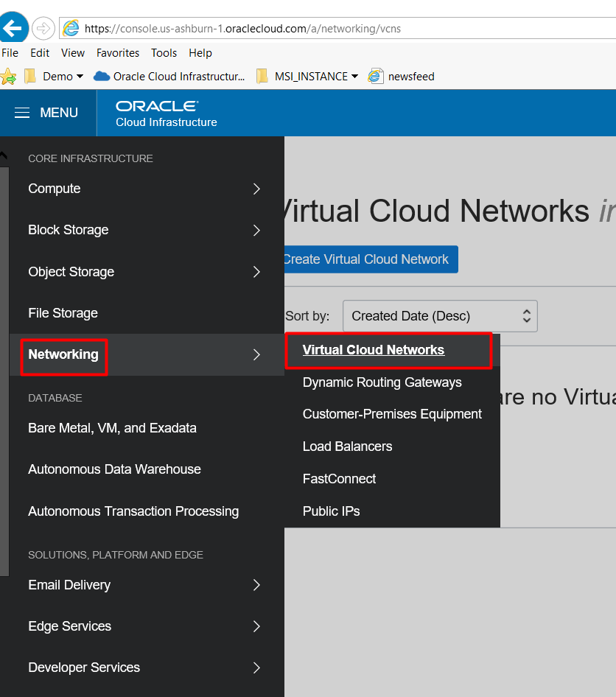Click the Edge Services menu label

pyautogui.click(x=70, y=626)
